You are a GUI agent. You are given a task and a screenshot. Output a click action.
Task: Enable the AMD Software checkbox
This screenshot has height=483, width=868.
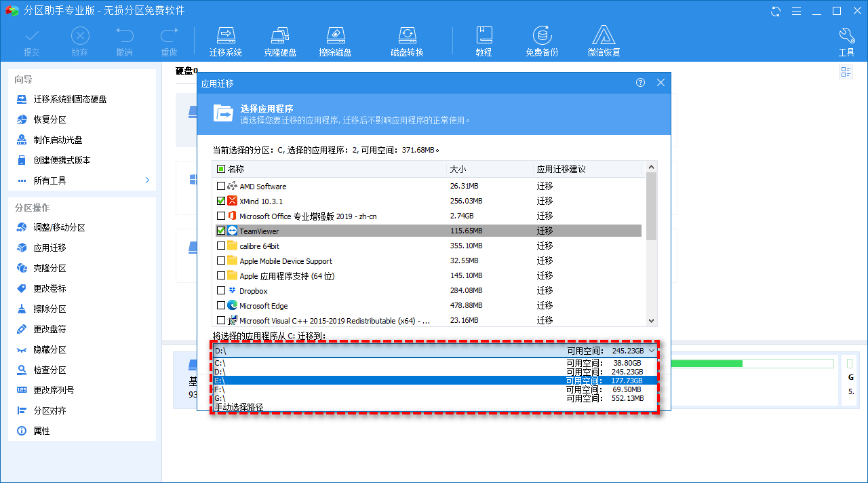[x=221, y=187]
